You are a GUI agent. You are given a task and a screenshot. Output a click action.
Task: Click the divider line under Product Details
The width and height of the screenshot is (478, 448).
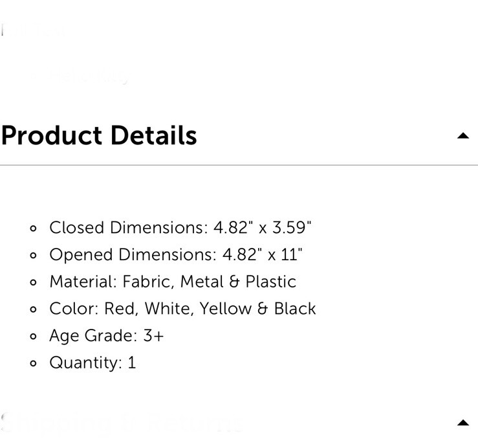pos(239,165)
